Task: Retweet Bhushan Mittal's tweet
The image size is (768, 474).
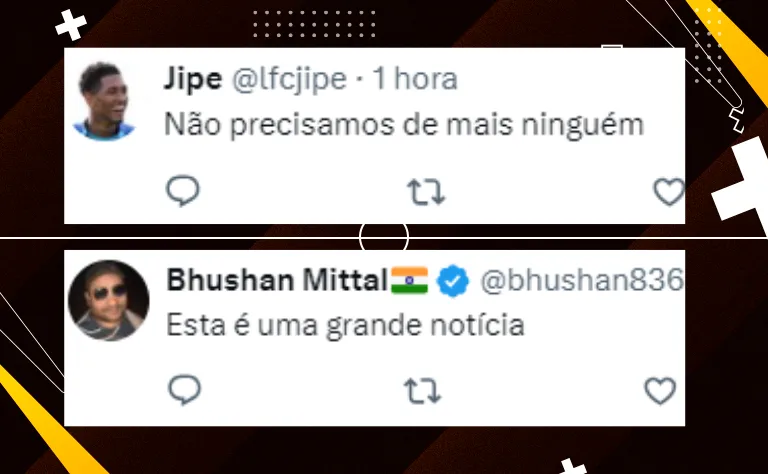Action: (x=423, y=391)
